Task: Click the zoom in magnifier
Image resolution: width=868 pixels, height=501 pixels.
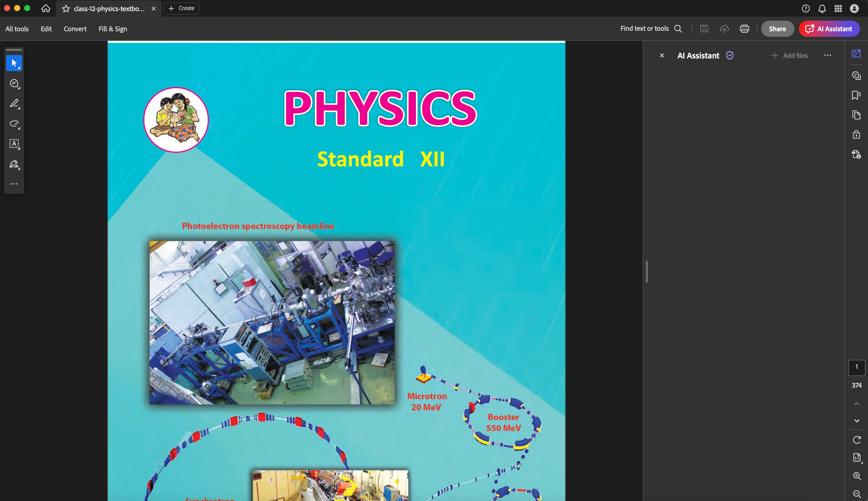Action: pos(857,476)
